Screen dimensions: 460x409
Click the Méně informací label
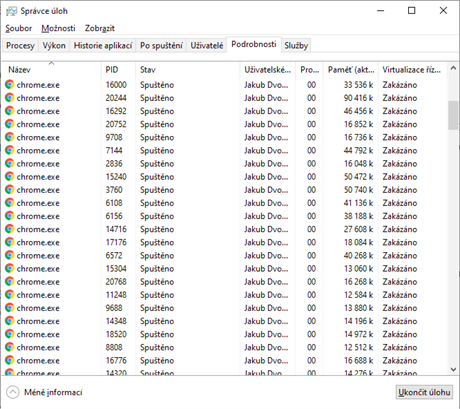pos(53,392)
